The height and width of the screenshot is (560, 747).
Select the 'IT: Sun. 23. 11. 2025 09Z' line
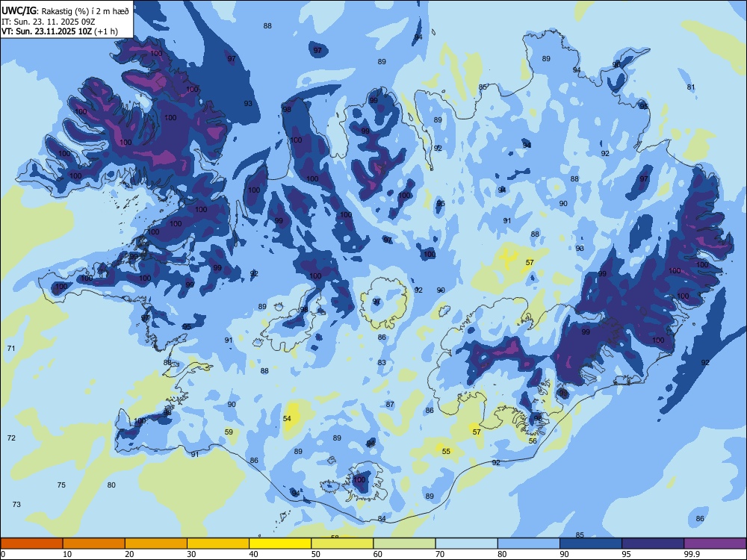pos(48,22)
